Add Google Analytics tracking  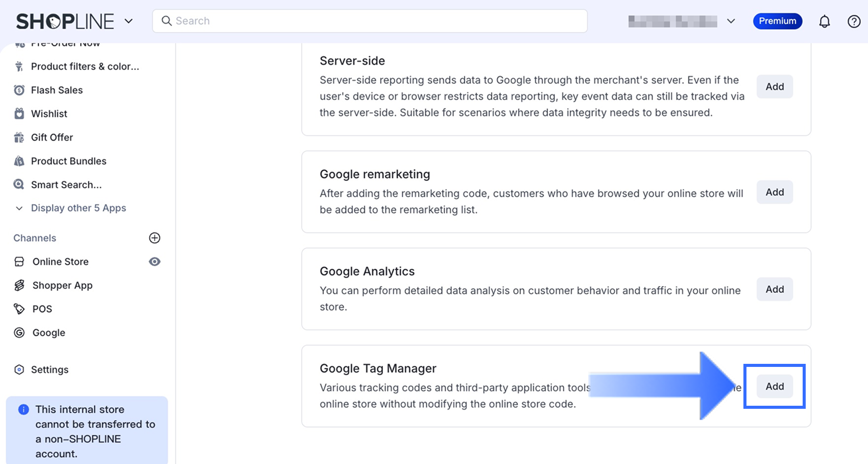(774, 289)
